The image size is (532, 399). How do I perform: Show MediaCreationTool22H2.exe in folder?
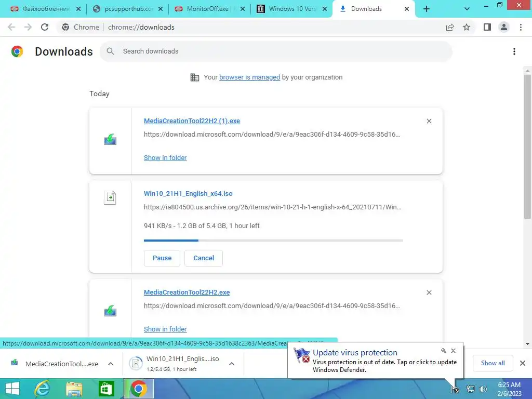coord(165,329)
